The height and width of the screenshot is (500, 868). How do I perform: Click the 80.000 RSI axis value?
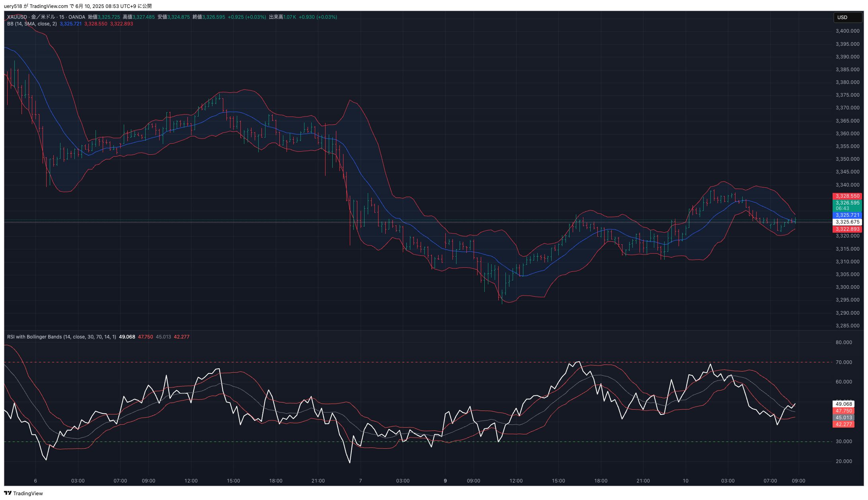click(844, 342)
